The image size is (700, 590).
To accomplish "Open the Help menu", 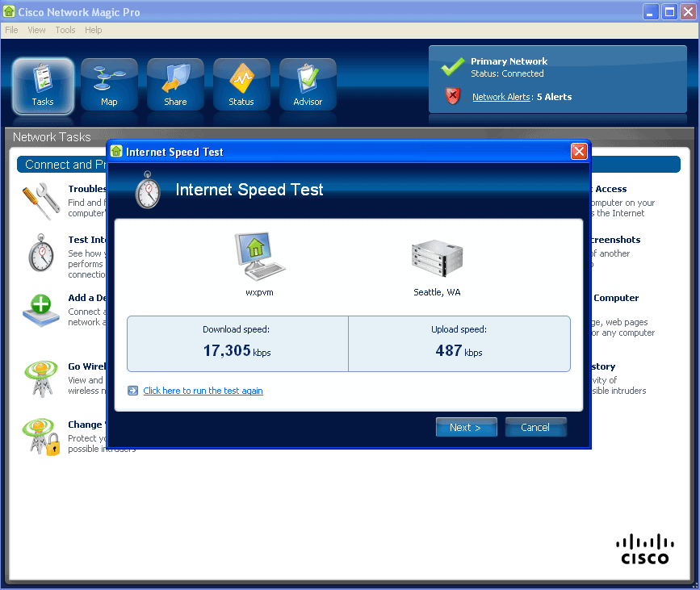I will 94,30.
